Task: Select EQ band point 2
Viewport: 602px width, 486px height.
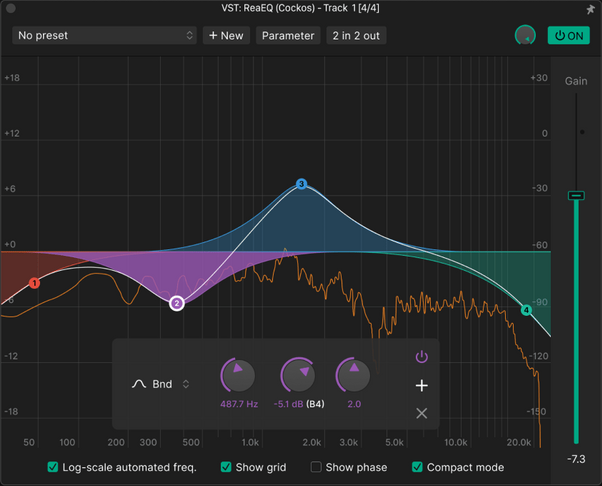Action: [x=177, y=303]
